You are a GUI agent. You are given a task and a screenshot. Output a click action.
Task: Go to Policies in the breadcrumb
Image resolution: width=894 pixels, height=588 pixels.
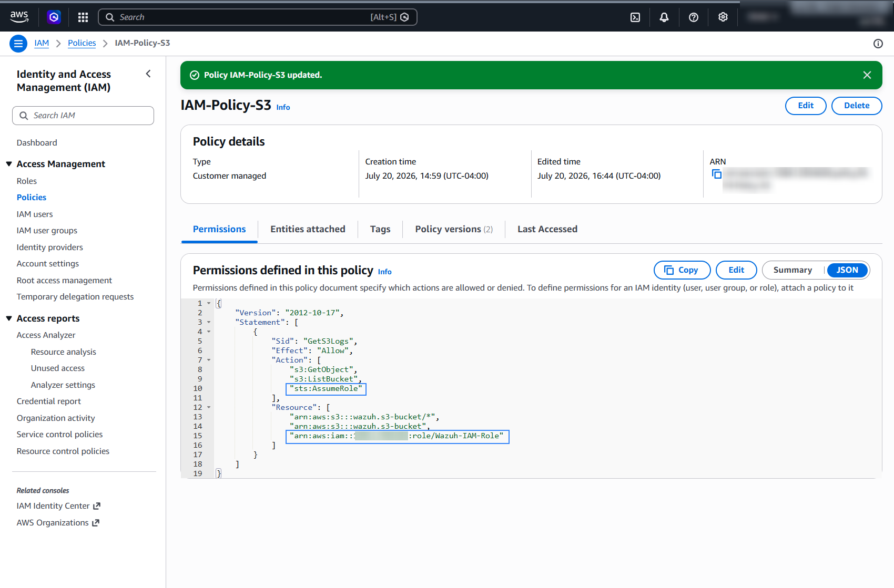coord(82,43)
